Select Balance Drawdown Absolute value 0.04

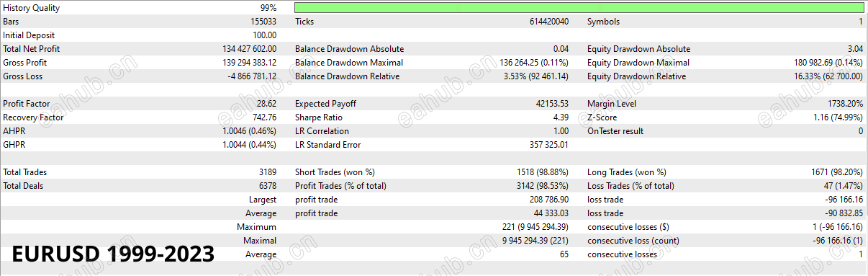point(561,49)
